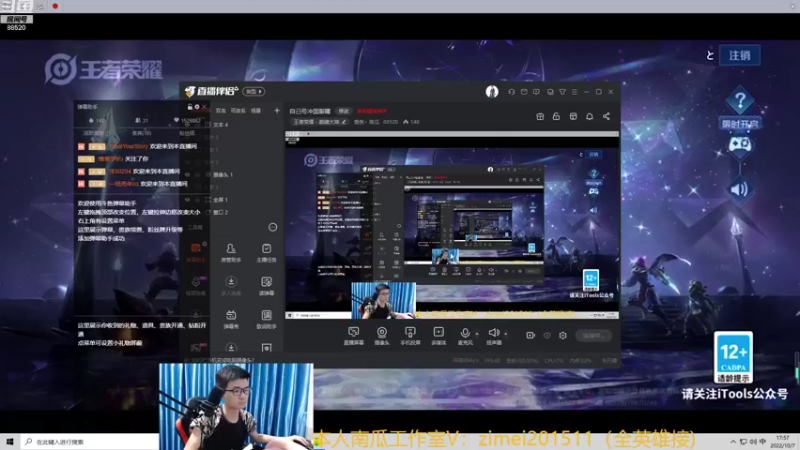Screen dimensions: 800x450
Task: Click the red record dot in top bar
Action: click(x=55, y=6)
